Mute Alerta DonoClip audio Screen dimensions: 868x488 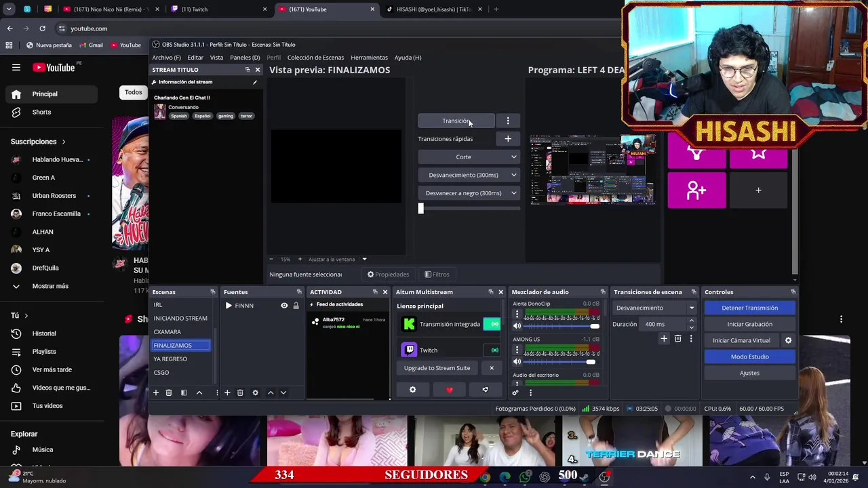point(517,326)
